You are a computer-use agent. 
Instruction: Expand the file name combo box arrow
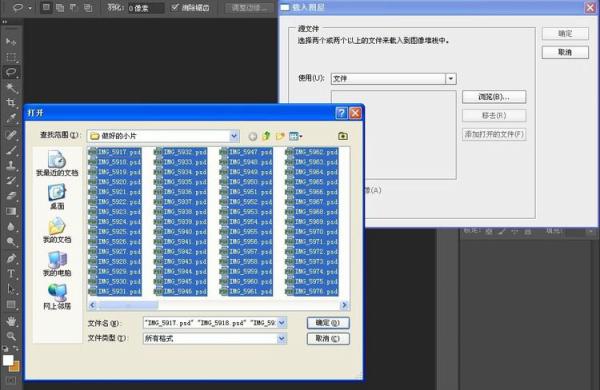(x=282, y=323)
